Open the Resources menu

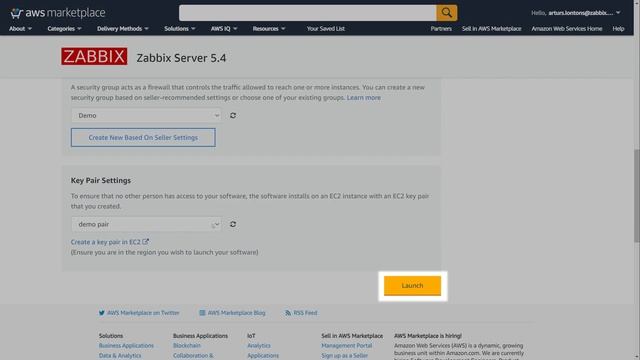pos(269,29)
